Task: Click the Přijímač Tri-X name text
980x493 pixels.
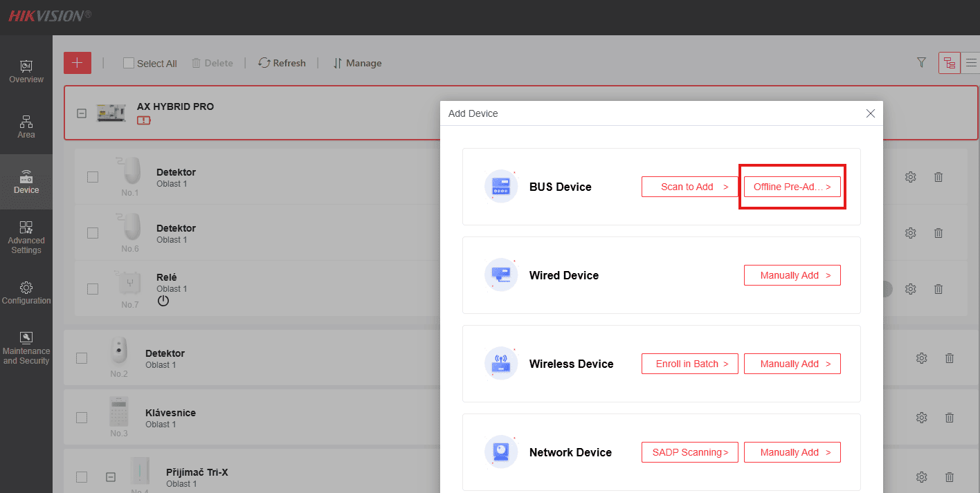Action: tap(197, 472)
